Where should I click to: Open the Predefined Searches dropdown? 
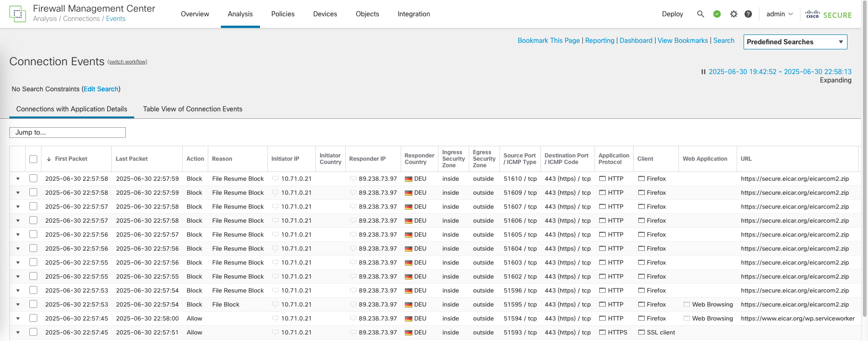[x=795, y=42]
